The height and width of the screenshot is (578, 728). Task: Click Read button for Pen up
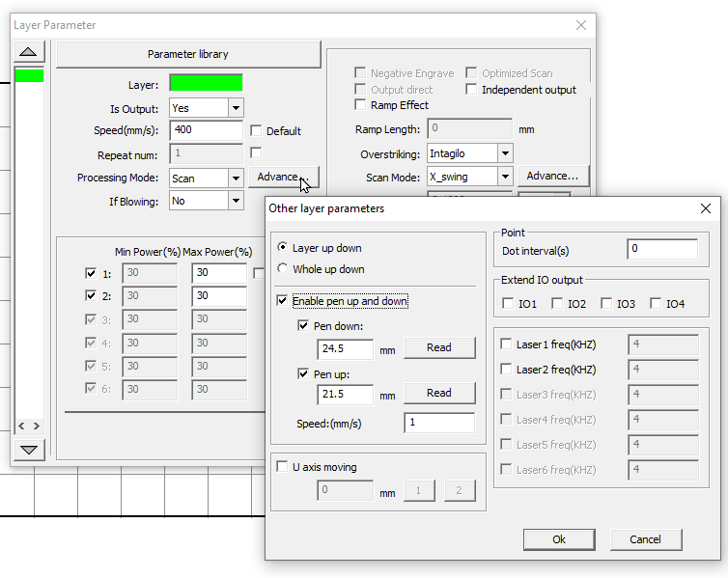pos(439,393)
